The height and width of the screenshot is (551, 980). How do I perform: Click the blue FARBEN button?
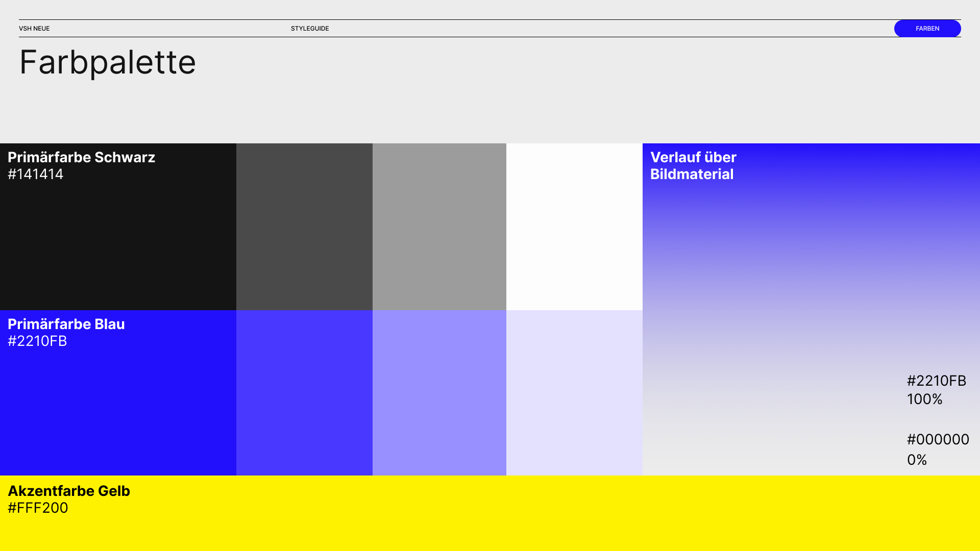pyautogui.click(x=927, y=29)
